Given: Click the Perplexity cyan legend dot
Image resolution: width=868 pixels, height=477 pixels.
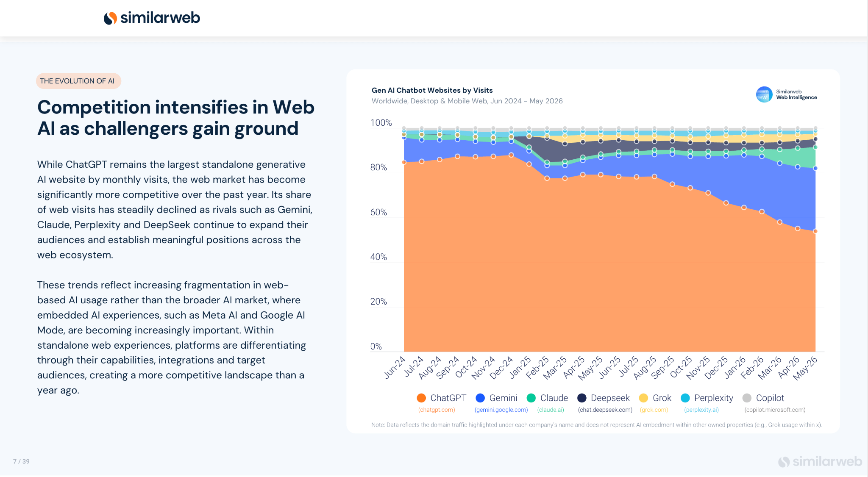Looking at the screenshot, I should point(685,398).
